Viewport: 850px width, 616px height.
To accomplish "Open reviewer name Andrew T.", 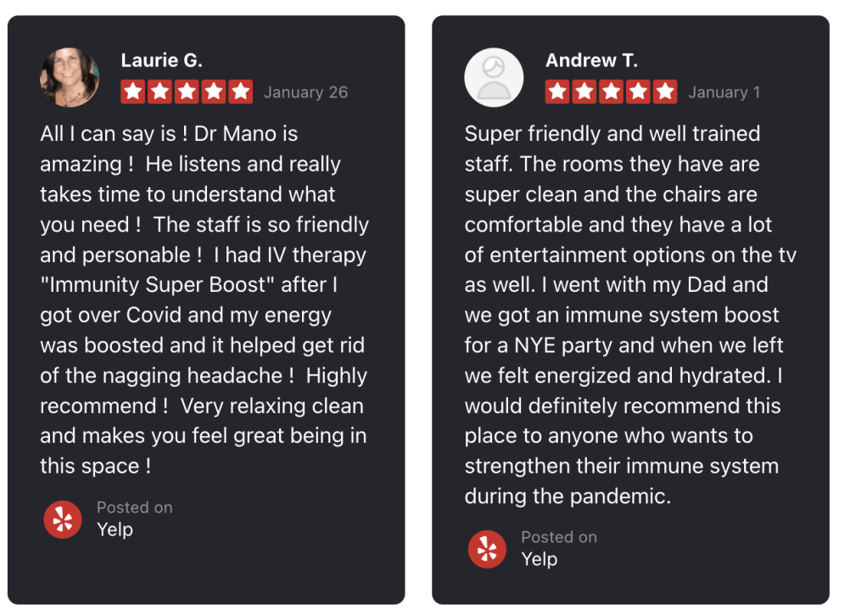I will [x=591, y=60].
